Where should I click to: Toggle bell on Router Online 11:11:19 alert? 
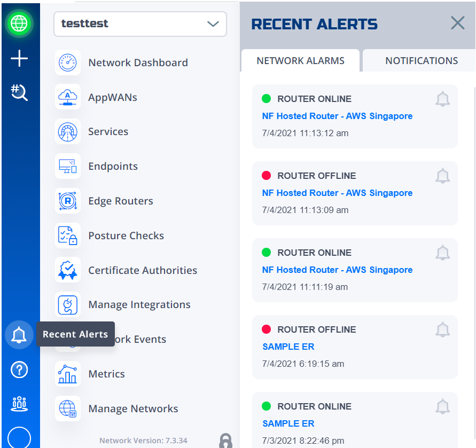(442, 252)
